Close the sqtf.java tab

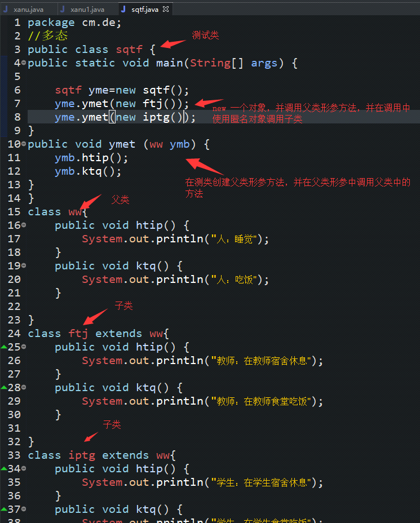coord(166,10)
